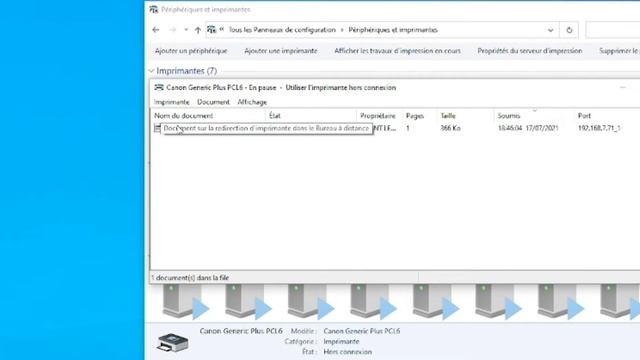Open the Imprimante menu
This screenshot has height=360, width=640.
tap(171, 102)
